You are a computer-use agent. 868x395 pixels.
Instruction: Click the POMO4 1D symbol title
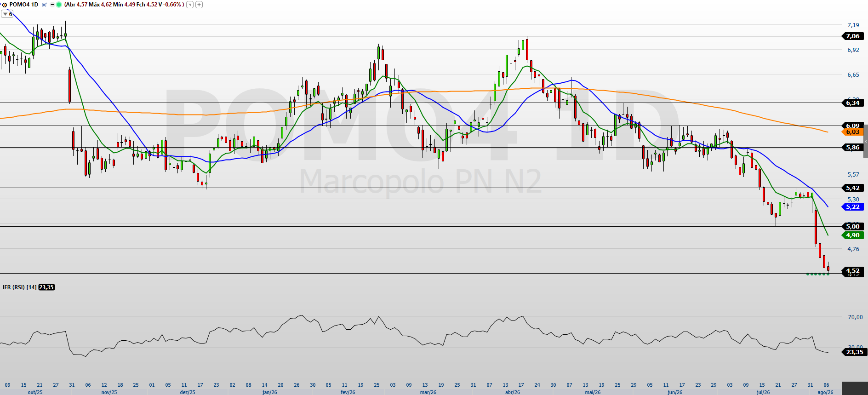(24, 5)
